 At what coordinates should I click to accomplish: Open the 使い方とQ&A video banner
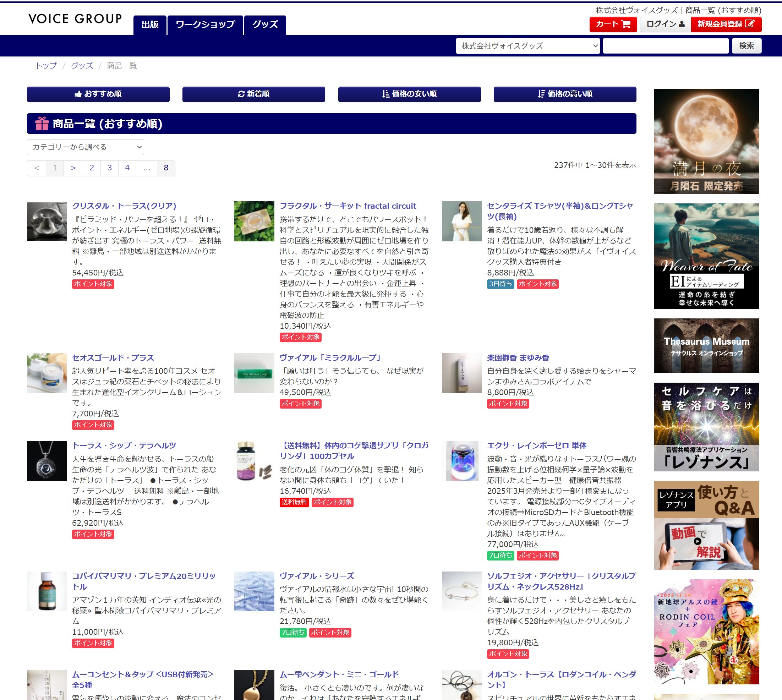pyautogui.click(x=706, y=525)
